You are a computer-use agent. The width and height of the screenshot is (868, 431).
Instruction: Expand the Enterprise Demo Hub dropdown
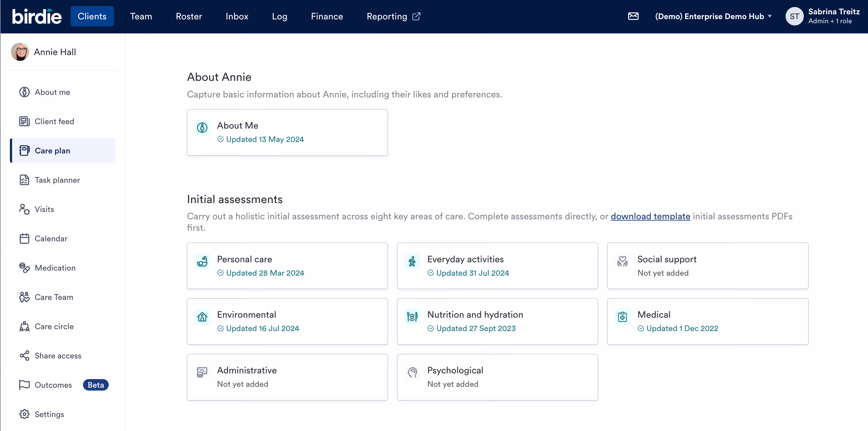click(x=713, y=16)
